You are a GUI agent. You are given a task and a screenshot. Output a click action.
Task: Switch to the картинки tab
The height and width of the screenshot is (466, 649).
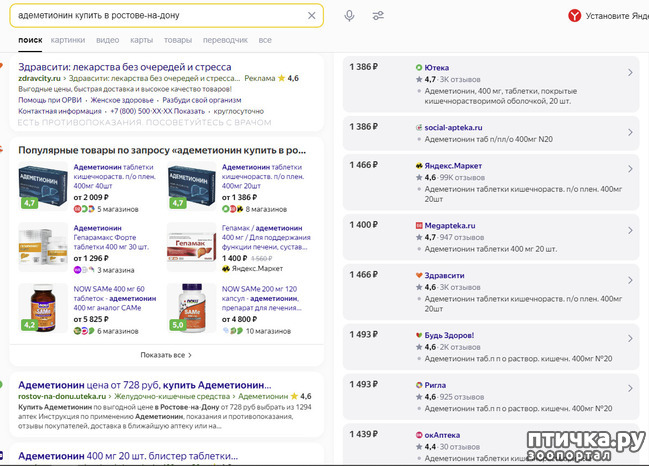(x=68, y=40)
